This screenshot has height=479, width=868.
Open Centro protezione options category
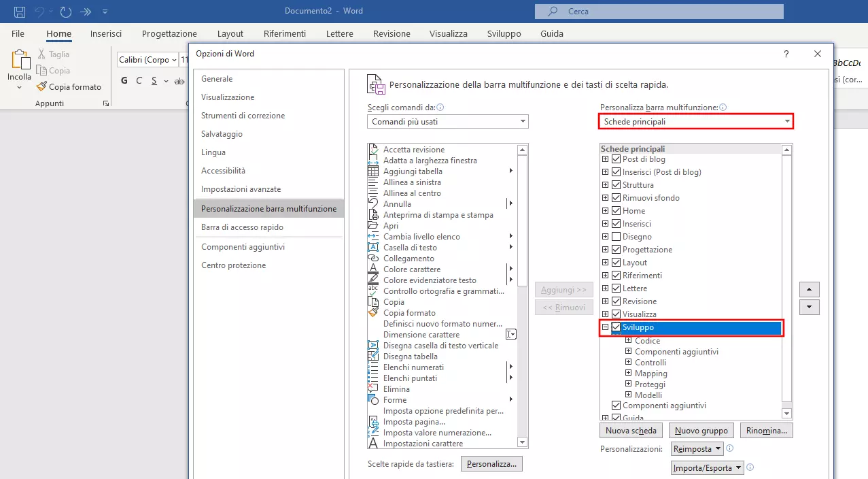(x=269, y=265)
